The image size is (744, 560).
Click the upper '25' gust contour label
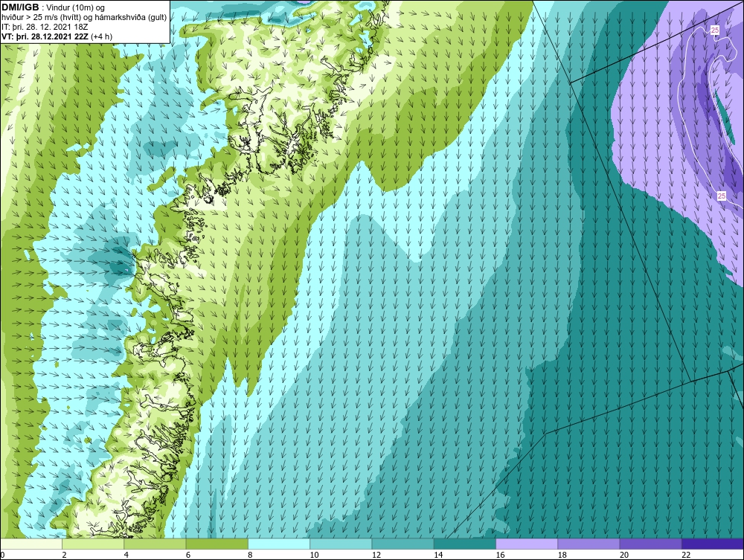(x=715, y=30)
